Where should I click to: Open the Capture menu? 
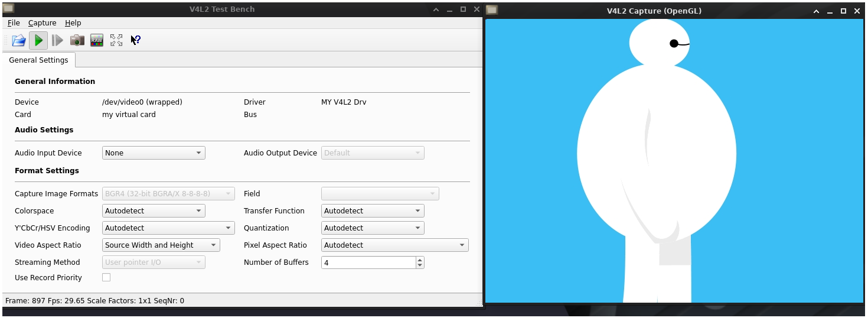click(x=42, y=22)
